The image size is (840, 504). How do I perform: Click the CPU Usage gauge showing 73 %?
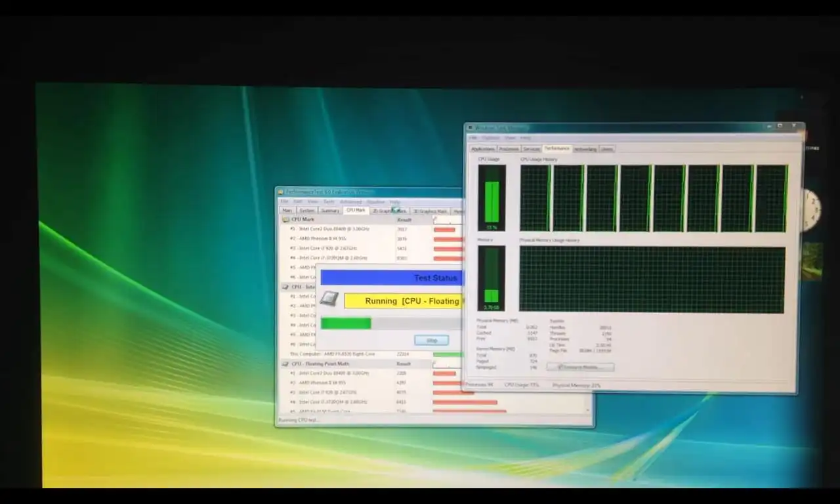pyautogui.click(x=492, y=198)
